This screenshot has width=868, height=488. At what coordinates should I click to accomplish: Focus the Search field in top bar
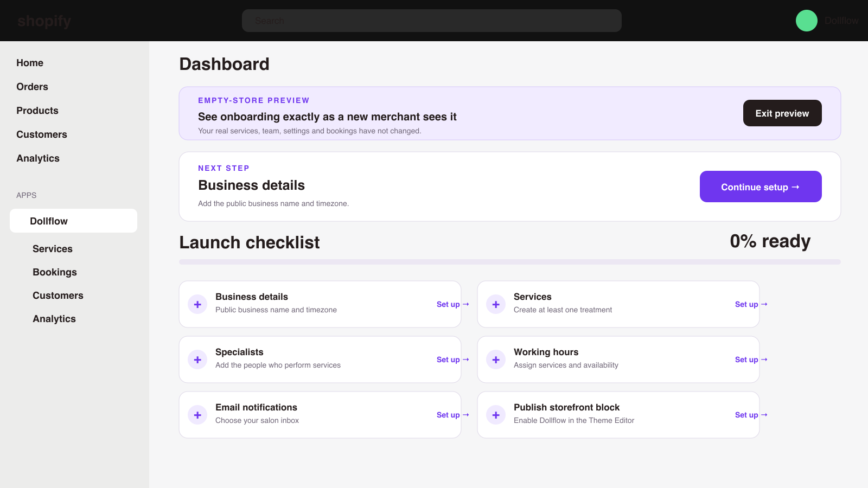click(432, 21)
